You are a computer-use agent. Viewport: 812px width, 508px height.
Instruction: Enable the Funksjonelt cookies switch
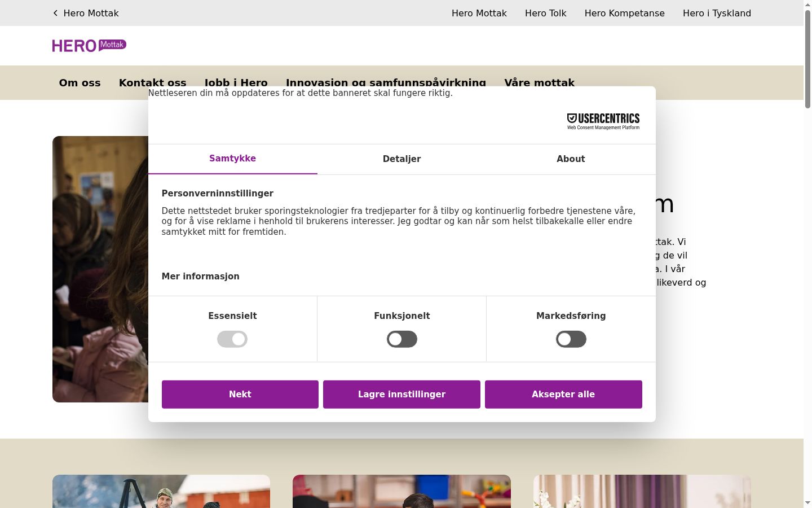[401, 339]
